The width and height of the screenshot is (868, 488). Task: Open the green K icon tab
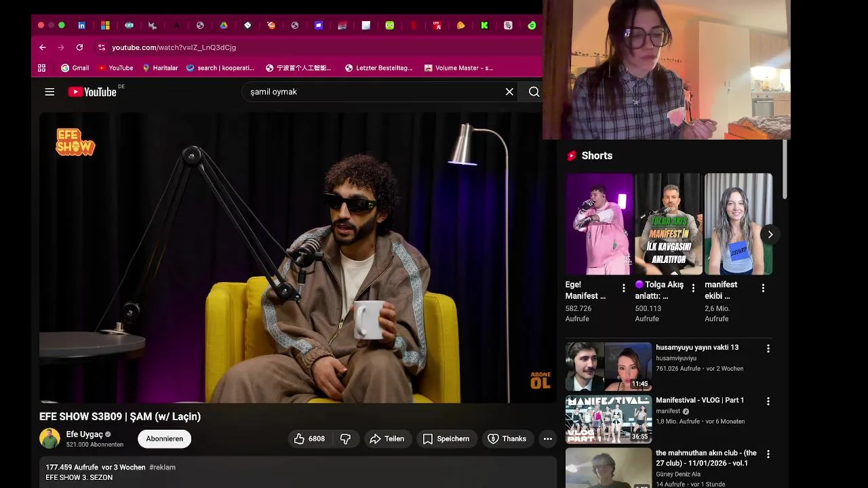[x=484, y=25]
